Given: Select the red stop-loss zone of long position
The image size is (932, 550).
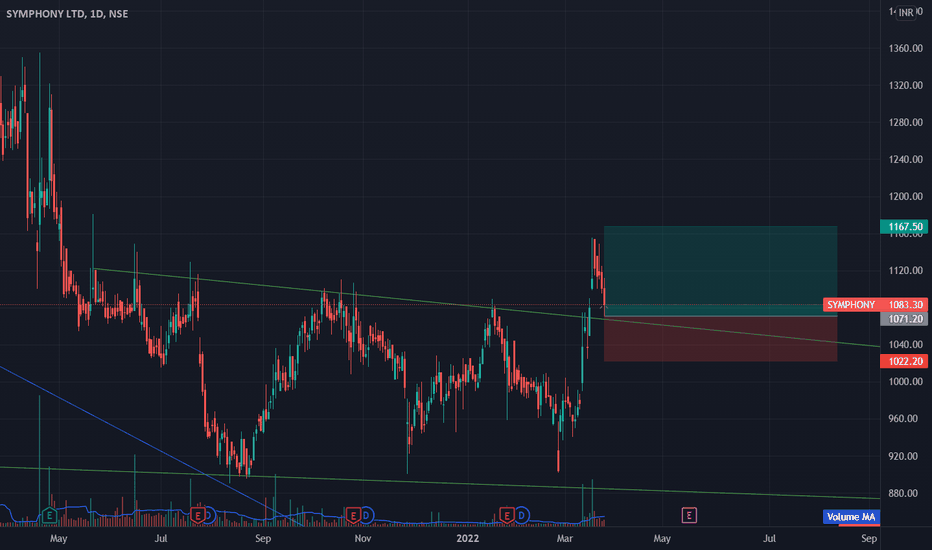Looking at the screenshot, I should click(720, 338).
